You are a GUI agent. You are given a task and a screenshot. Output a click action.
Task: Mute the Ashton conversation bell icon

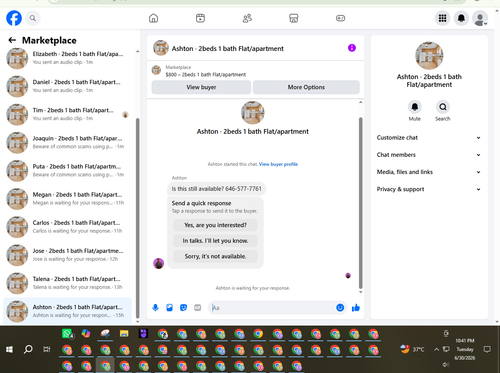click(415, 107)
